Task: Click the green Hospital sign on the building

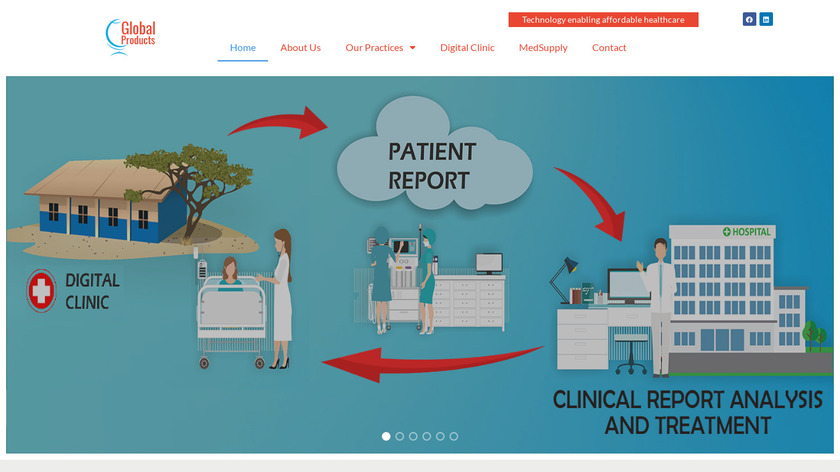Action: click(746, 232)
